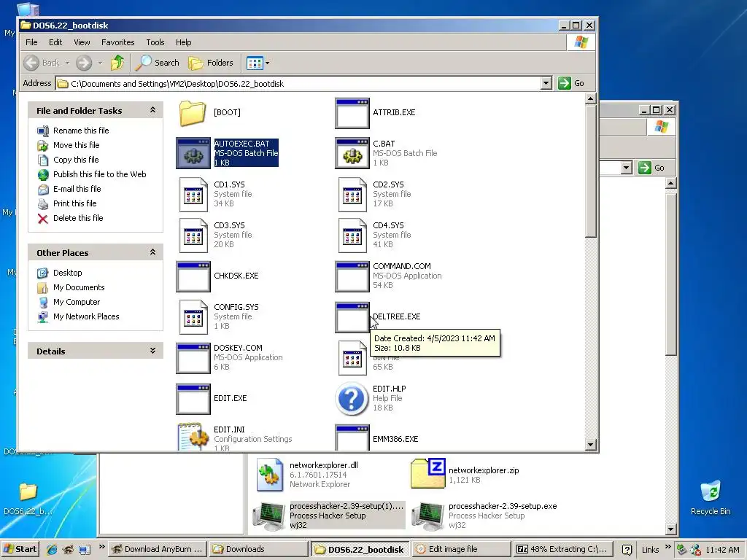
Task: Toggle the Folders pane button
Action: click(x=211, y=63)
